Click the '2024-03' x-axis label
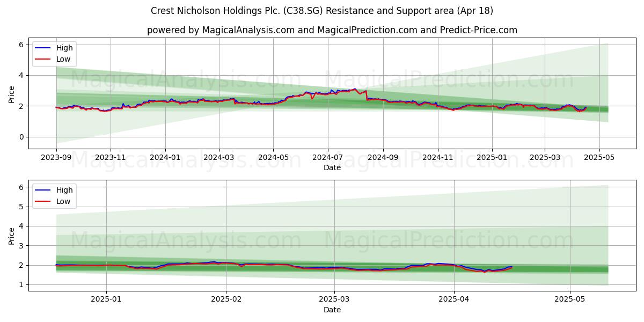This screenshot has height=322, width=644. (x=218, y=158)
